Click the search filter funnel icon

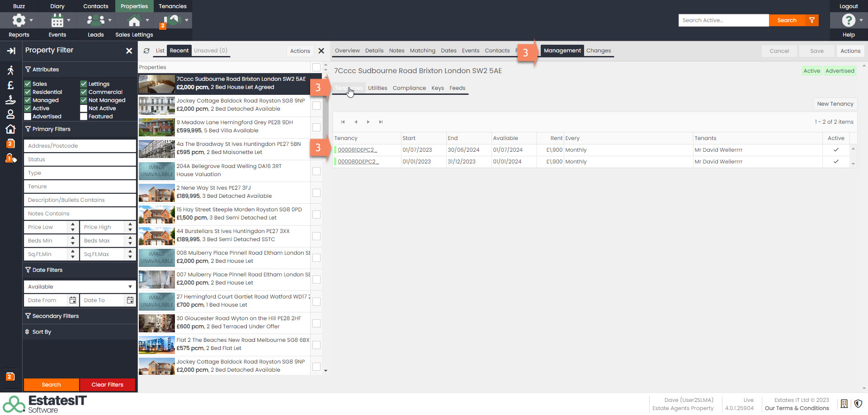coord(812,20)
